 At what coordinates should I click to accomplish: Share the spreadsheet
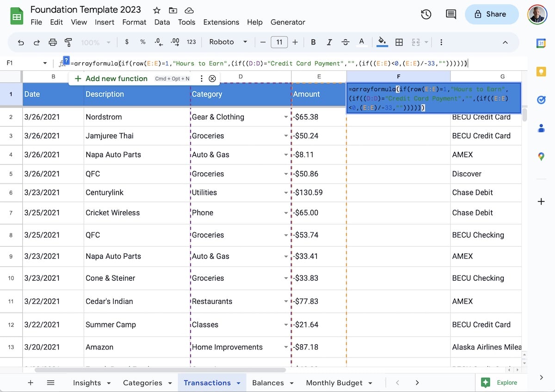pos(492,14)
